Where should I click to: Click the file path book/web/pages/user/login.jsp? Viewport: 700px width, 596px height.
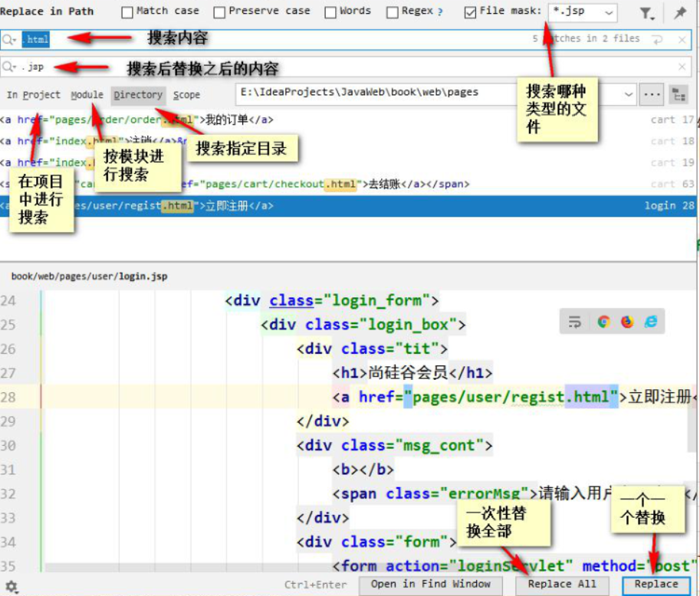pyautogui.click(x=89, y=276)
